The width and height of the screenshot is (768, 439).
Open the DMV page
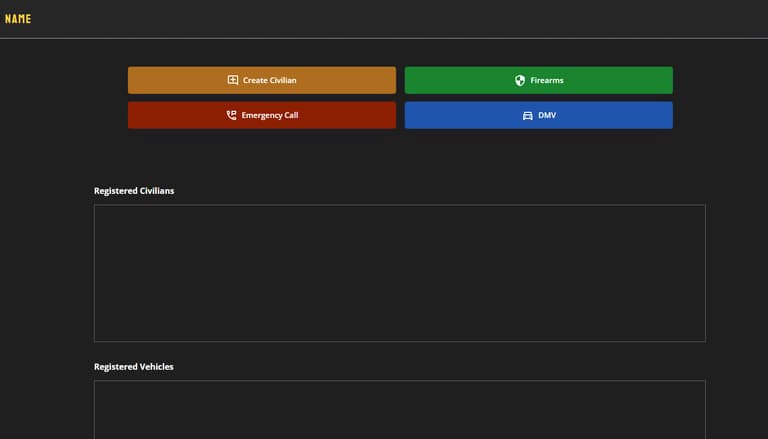[x=539, y=115]
